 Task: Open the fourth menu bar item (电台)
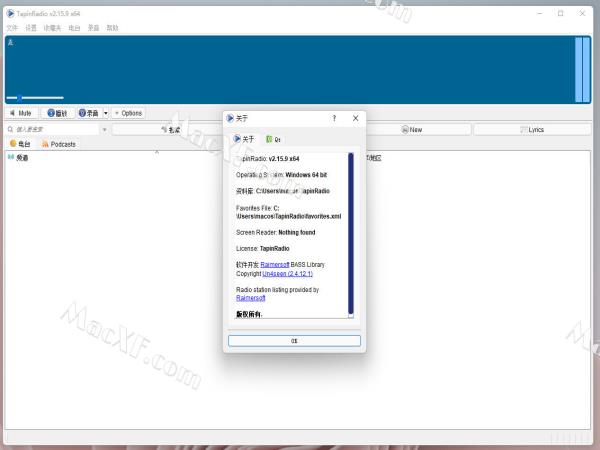tap(74, 28)
